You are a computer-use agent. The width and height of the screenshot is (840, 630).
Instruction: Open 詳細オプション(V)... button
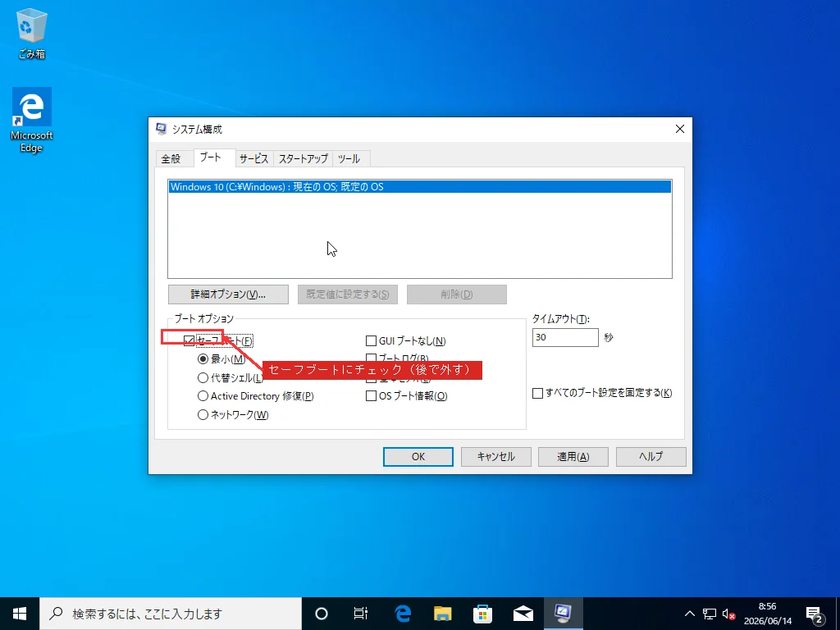[228, 294]
